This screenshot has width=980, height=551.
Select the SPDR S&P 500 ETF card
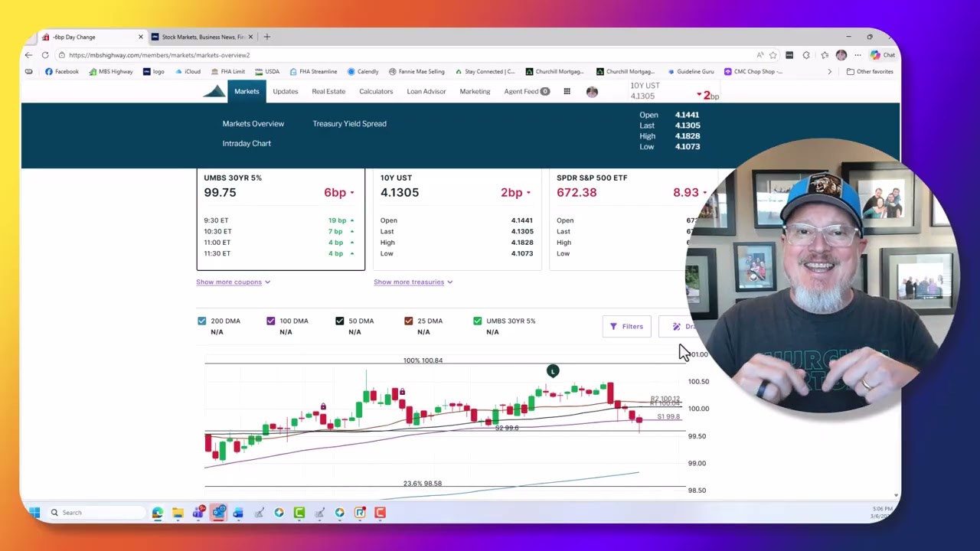tap(632, 220)
